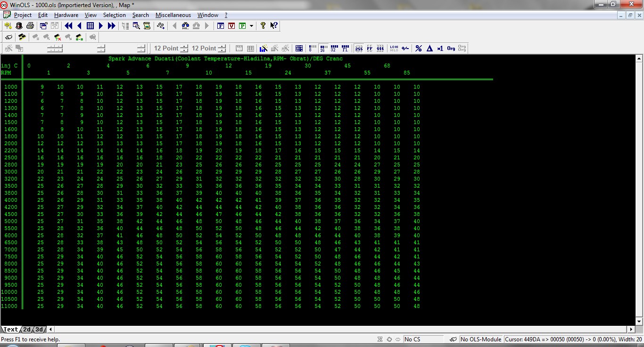
Task: Open the Miscellaneous menu
Action: (x=173, y=15)
